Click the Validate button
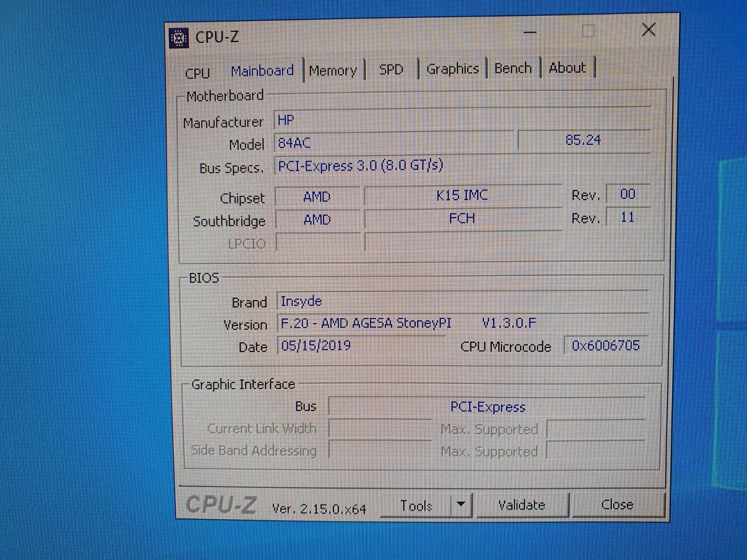747x560 pixels. pyautogui.click(x=521, y=505)
